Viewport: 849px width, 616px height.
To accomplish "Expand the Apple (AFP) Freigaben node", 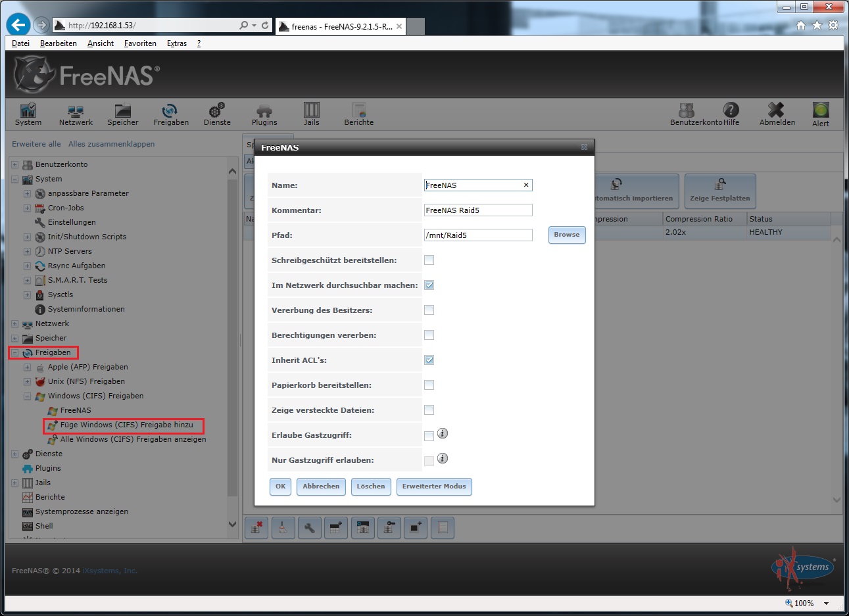I will click(x=27, y=367).
